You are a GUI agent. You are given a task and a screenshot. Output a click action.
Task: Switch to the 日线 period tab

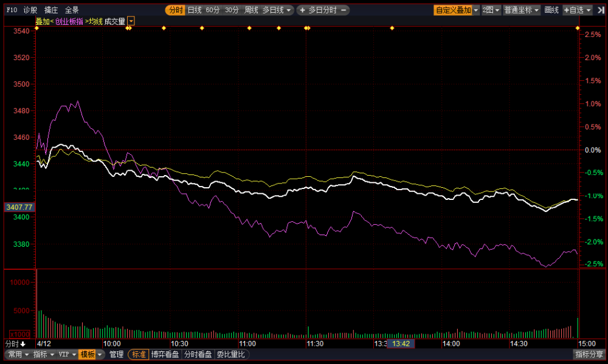pyautogui.click(x=195, y=10)
